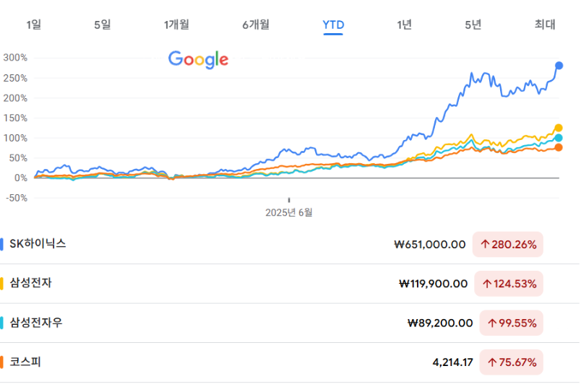Open the SK하이닉스 stock link
This screenshot has height=392, width=581.
coord(38,244)
